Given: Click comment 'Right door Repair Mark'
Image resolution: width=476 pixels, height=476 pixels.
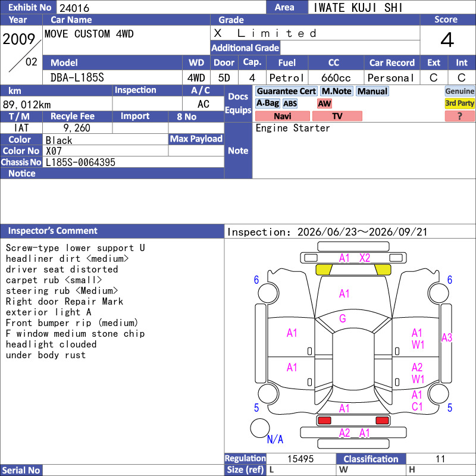Looking at the screenshot, I should pyautogui.click(x=64, y=302).
